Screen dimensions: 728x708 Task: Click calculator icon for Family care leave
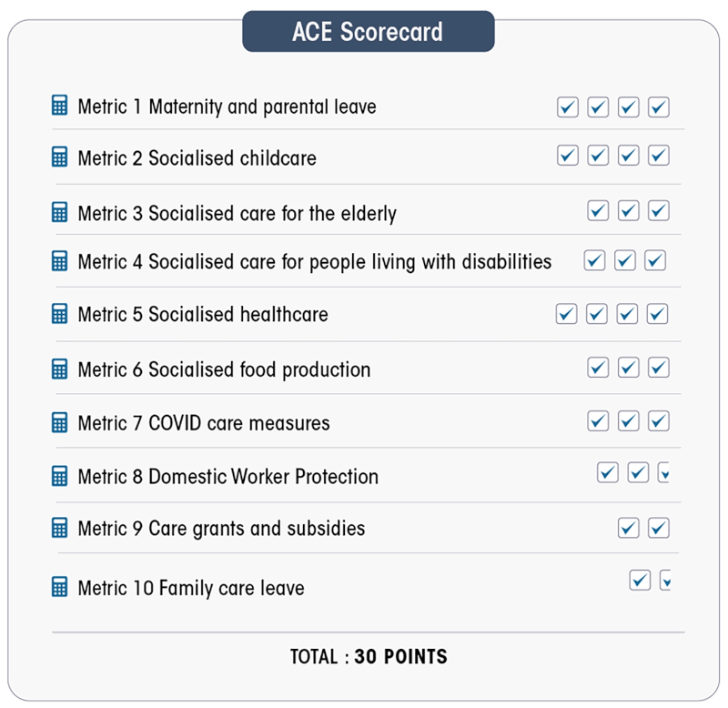coord(59,587)
